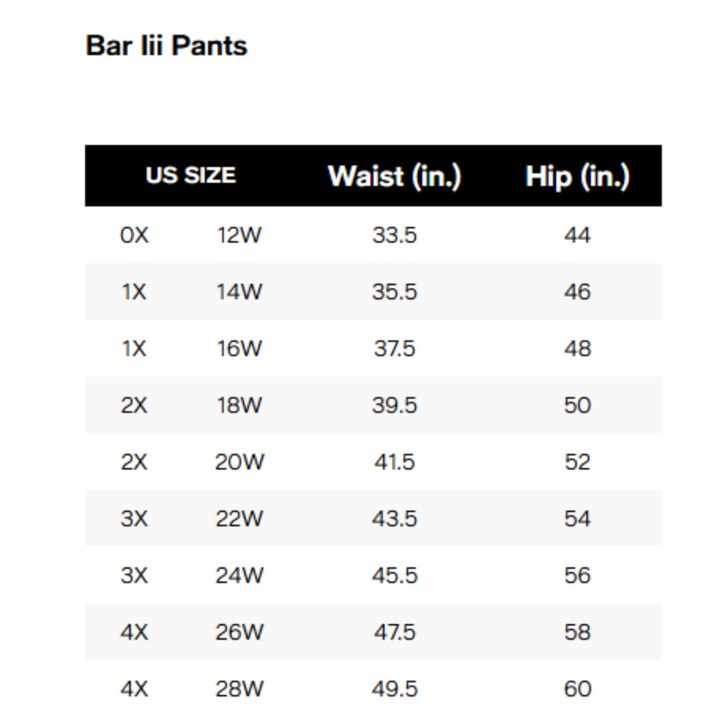Click the 60 hip value
728x728 pixels.
click(577, 689)
